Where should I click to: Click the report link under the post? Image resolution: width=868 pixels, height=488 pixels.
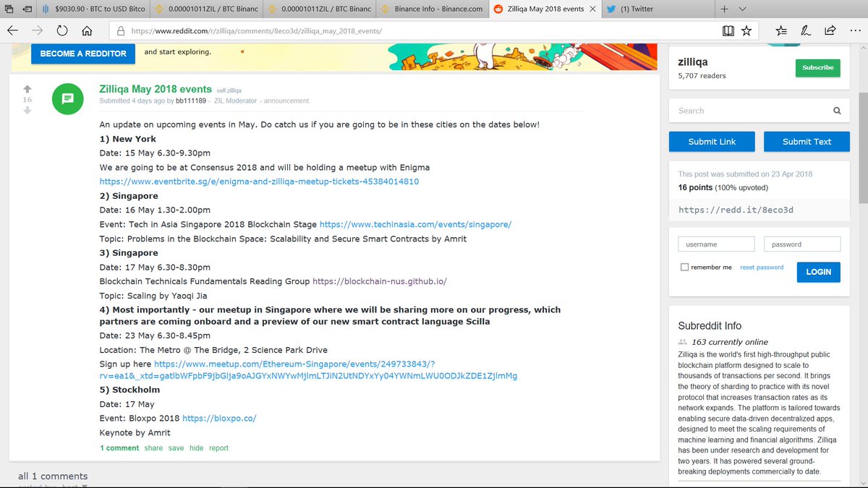coord(218,448)
